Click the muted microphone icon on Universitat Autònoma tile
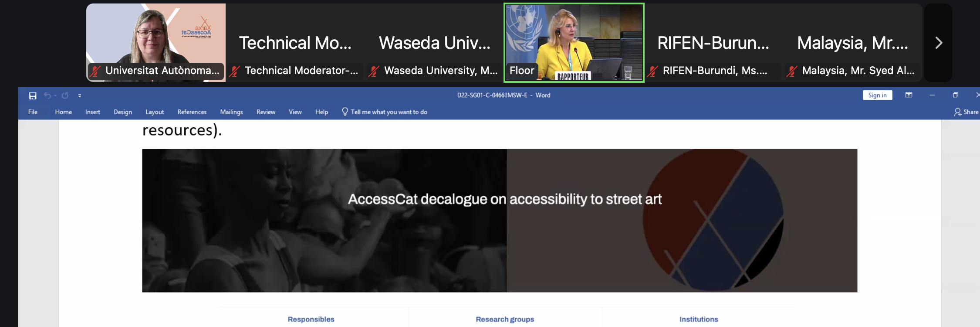Viewport: 980px width, 327px height. pyautogui.click(x=95, y=71)
